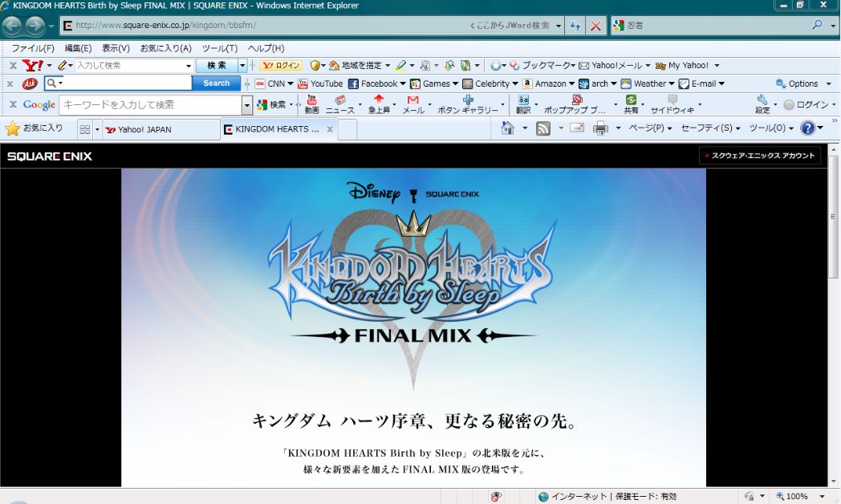Switch to the Yahoo! JAPAN tab
The width and height of the screenshot is (841, 504).
pyautogui.click(x=161, y=129)
